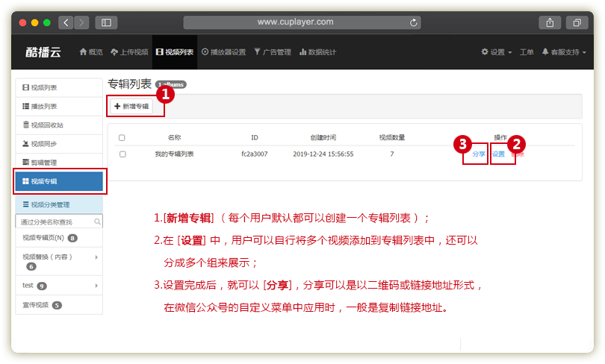The image size is (605, 364).
Task: Click the 设置 link in the 操作 column
Action: pyautogui.click(x=498, y=154)
